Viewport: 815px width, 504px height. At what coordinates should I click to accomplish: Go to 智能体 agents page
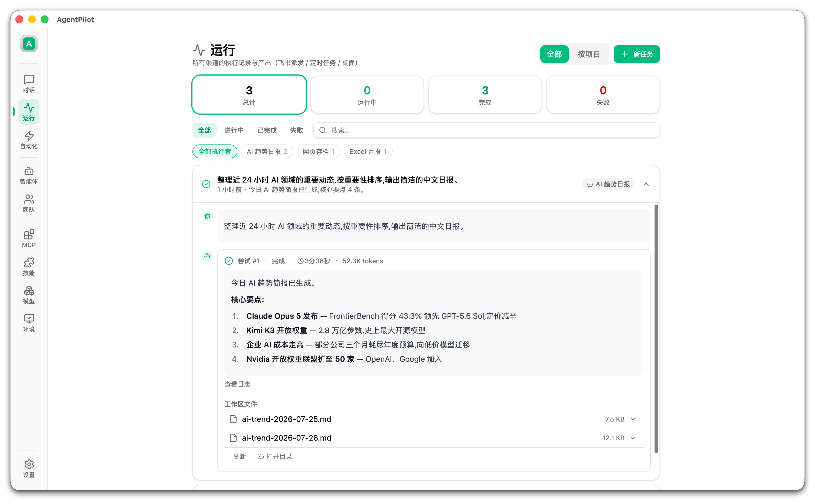29,175
